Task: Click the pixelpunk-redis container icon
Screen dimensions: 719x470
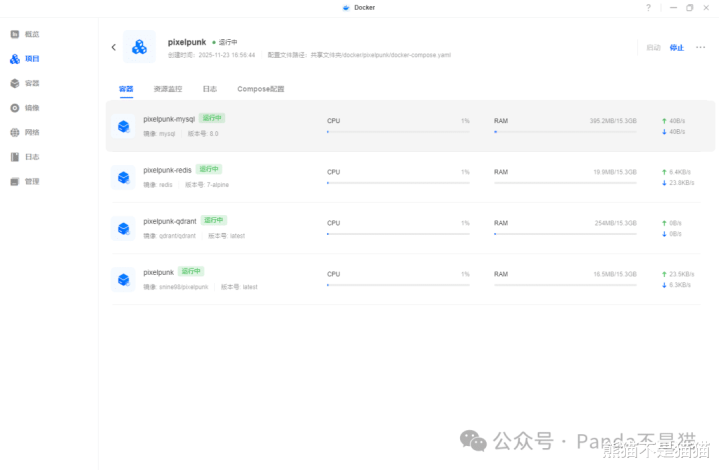Action: coord(123,177)
